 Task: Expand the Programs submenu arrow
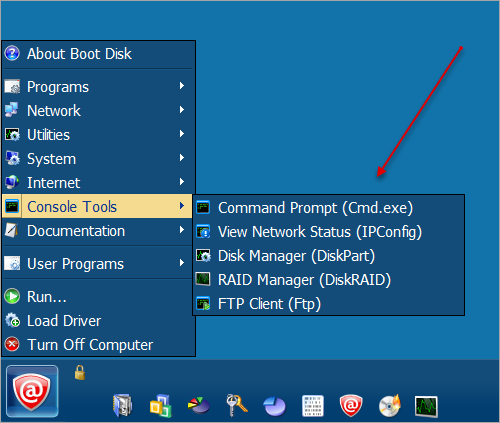[x=182, y=86]
